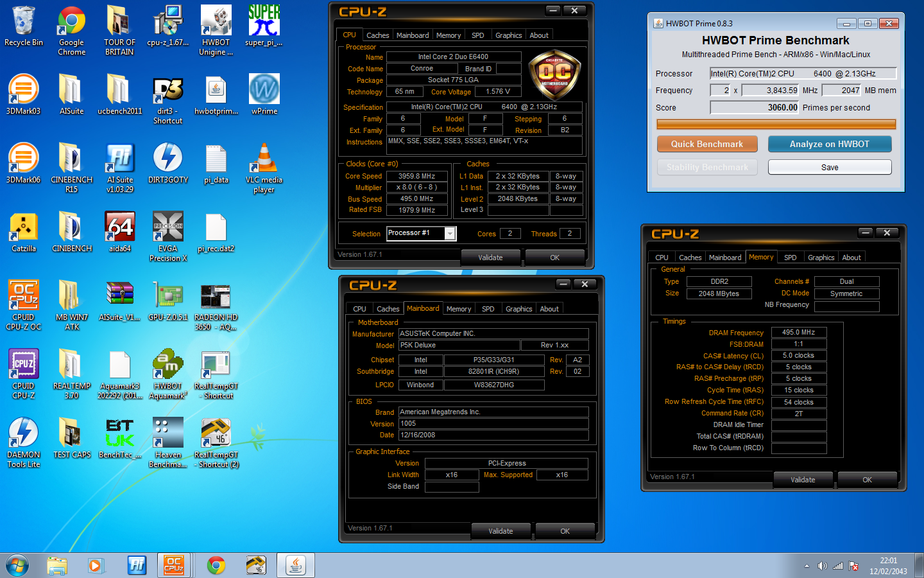Open the volume tray icon

[822, 566]
